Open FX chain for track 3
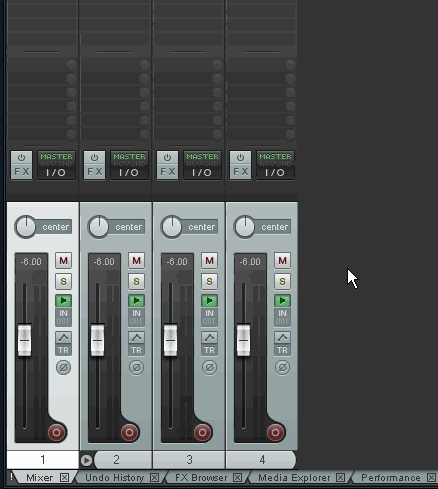The height and width of the screenshot is (489, 438). pyautogui.click(x=167, y=172)
